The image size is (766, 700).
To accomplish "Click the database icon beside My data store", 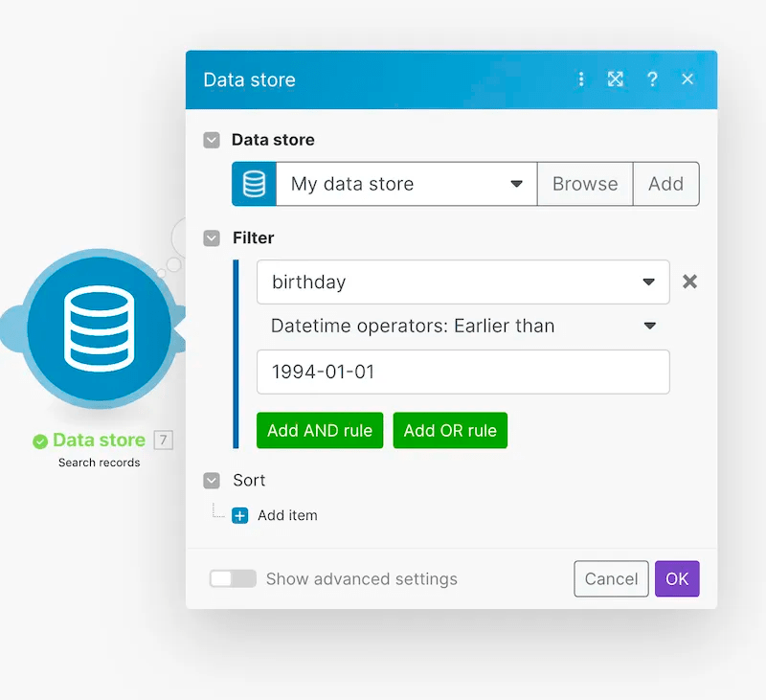I will 253,184.
